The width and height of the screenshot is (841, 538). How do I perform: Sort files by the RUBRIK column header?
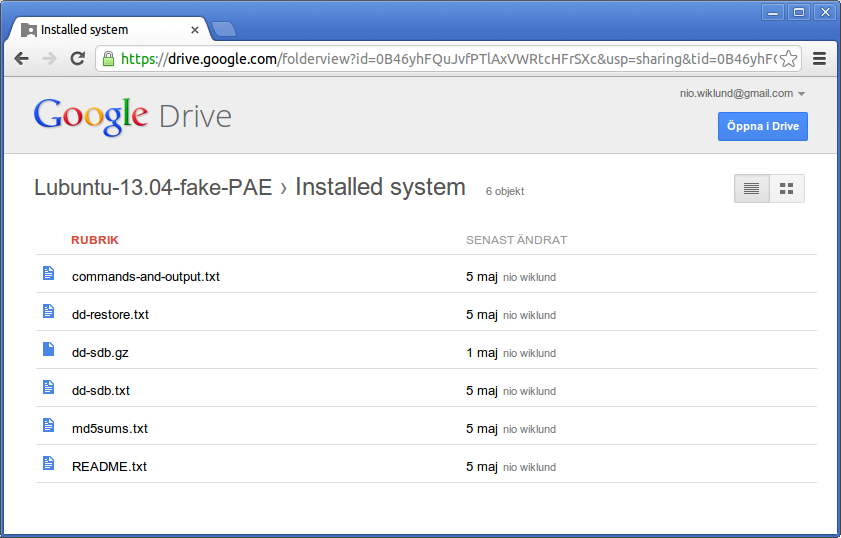click(95, 240)
